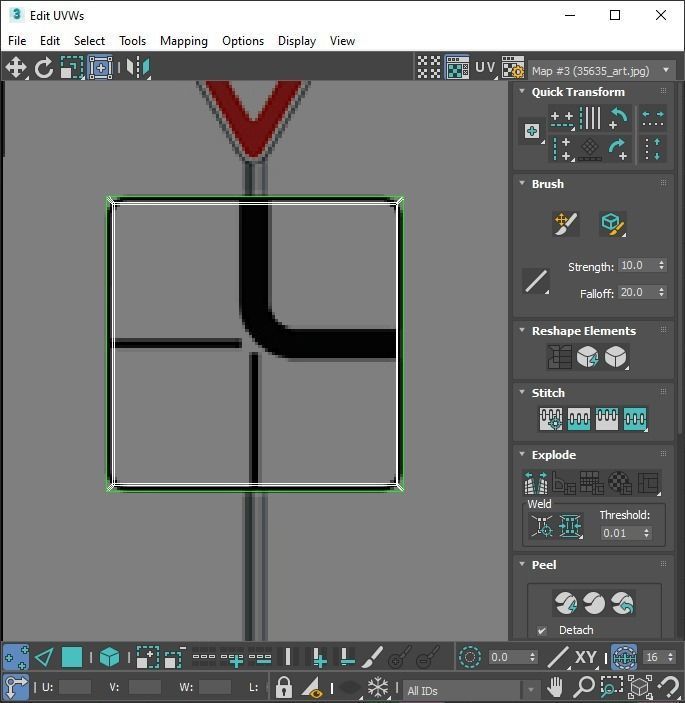Click the Falloff value field
The height and width of the screenshot is (703, 685).
pos(637,292)
